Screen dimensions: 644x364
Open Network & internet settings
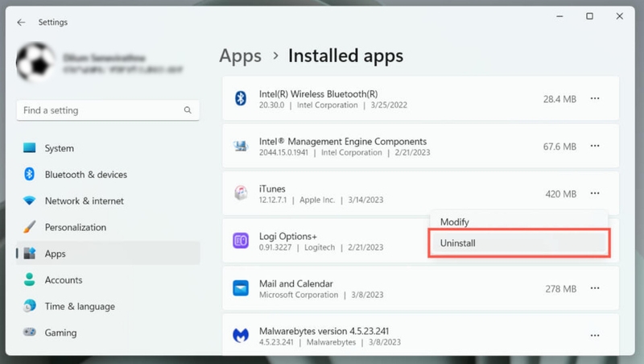pos(85,201)
